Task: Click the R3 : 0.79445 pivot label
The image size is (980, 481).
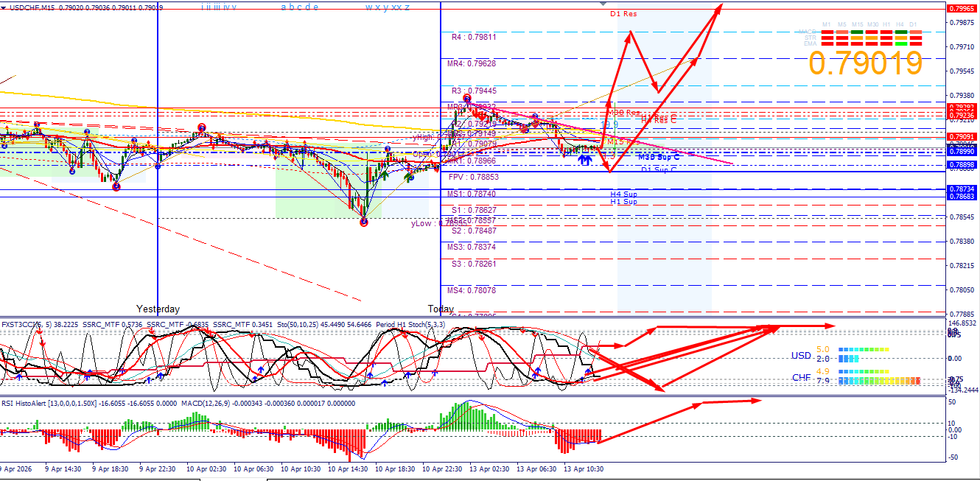Action: click(474, 91)
